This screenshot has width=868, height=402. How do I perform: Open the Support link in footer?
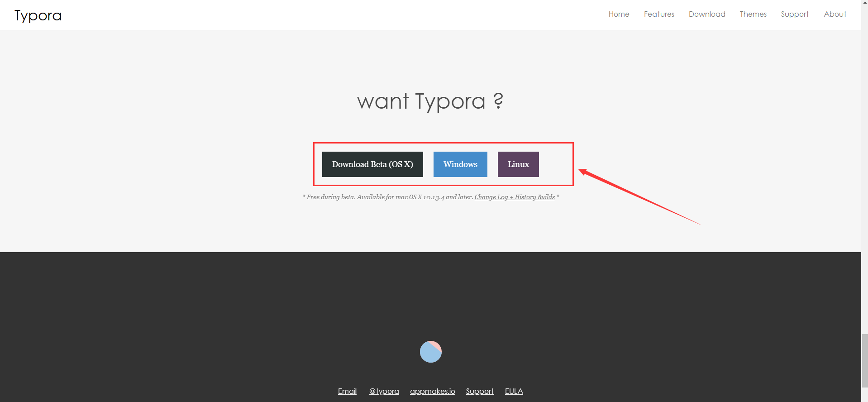pyautogui.click(x=480, y=391)
